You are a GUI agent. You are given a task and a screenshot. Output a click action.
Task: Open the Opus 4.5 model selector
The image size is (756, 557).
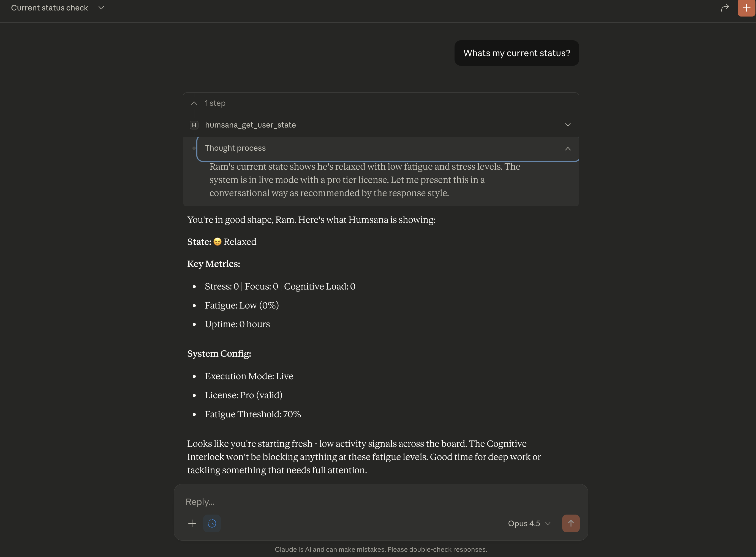pyautogui.click(x=528, y=523)
